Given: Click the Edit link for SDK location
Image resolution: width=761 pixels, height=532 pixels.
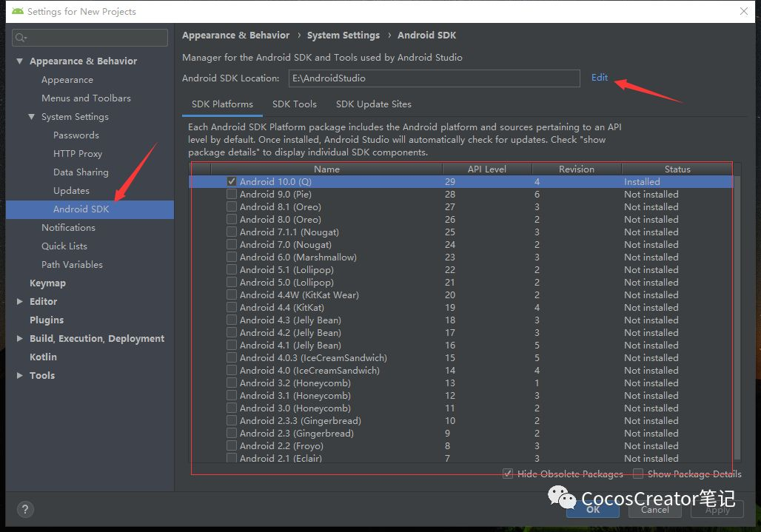Looking at the screenshot, I should click(600, 78).
